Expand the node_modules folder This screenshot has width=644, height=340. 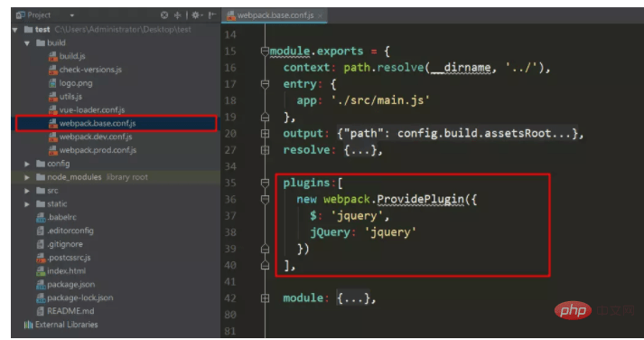[x=27, y=177]
